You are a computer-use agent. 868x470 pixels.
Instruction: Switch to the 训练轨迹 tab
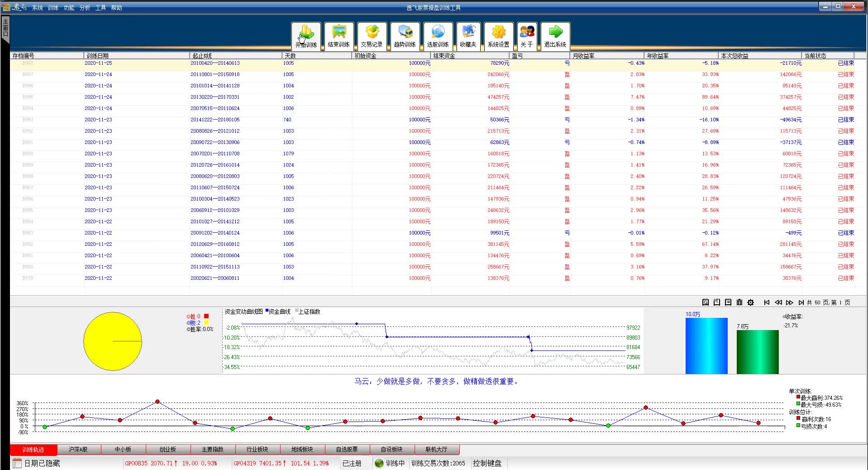tap(33, 449)
